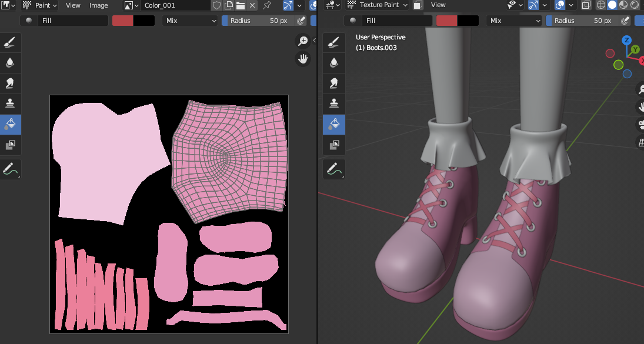The image size is (644, 344).
Task: Toggle gizmo display in image editor header
Action: coord(288,5)
